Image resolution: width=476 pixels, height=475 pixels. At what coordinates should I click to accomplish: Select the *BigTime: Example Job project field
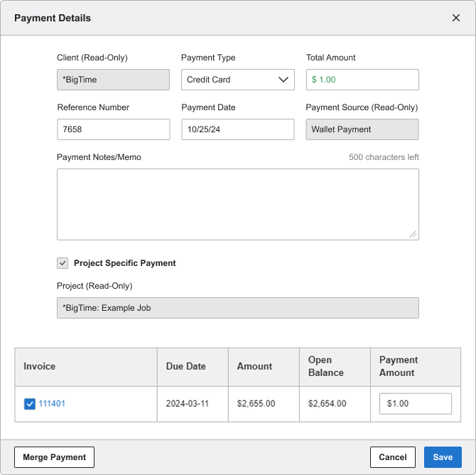[x=238, y=308]
